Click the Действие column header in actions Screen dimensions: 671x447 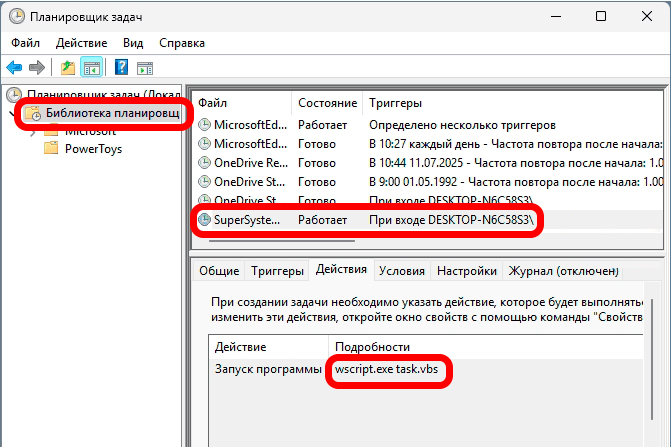click(269, 347)
